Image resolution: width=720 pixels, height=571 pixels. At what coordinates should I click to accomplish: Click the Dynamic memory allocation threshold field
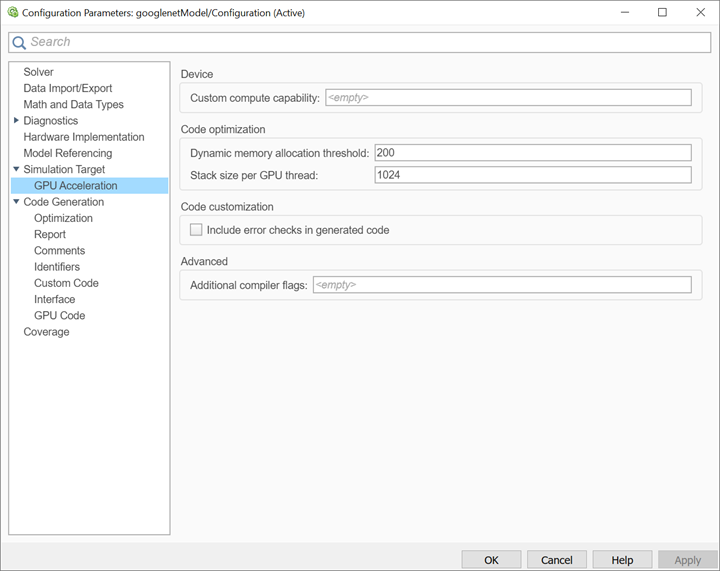point(533,153)
